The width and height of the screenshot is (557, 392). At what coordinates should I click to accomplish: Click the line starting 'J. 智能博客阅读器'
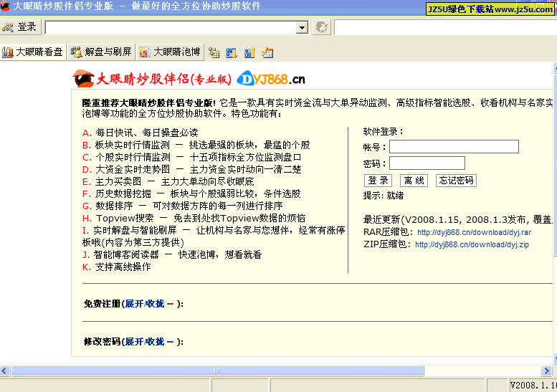tap(172, 255)
